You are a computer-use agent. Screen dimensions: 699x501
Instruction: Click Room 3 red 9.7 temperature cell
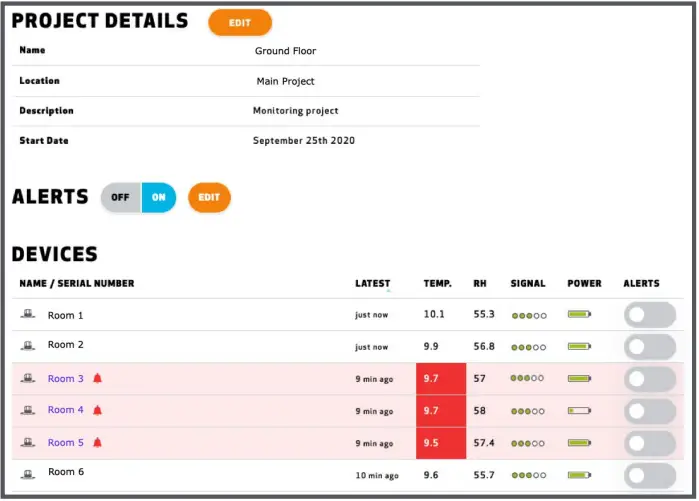click(441, 379)
